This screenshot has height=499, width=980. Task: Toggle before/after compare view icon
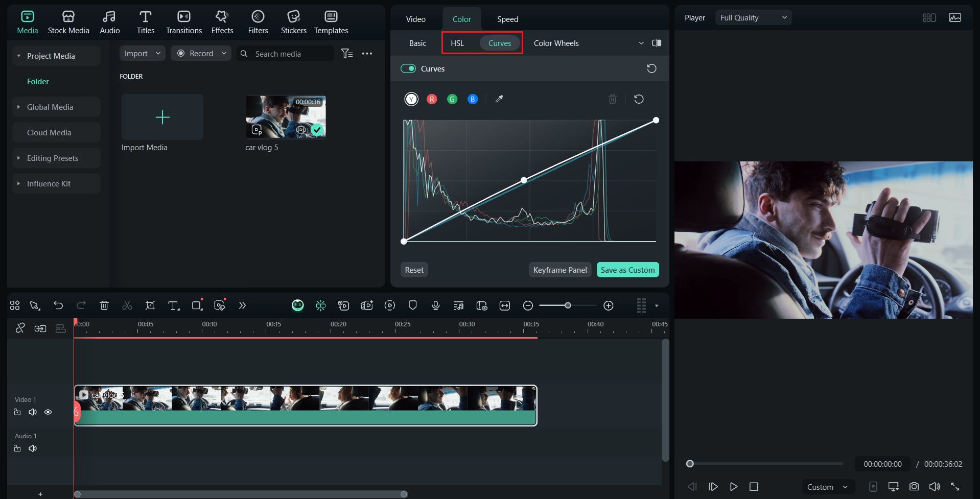point(657,43)
